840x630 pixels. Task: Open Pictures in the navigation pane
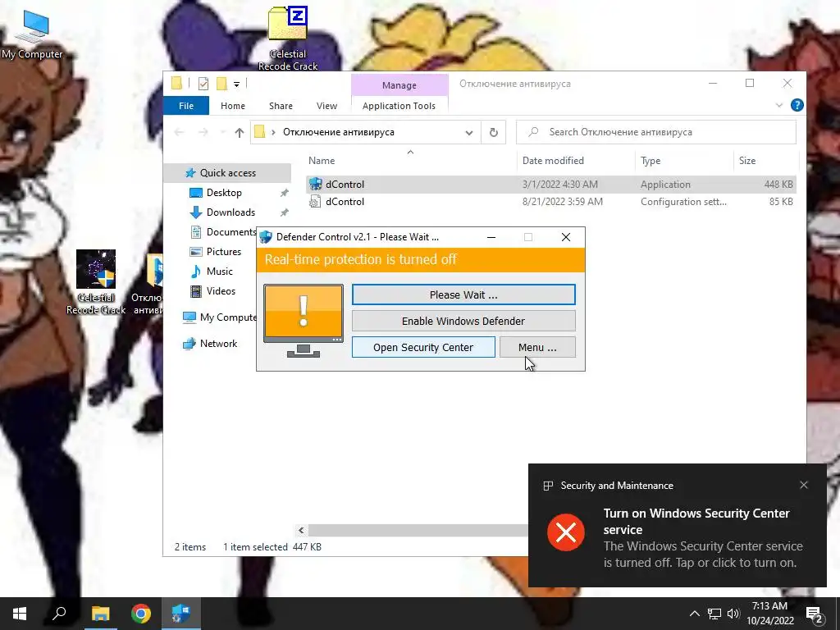223,251
